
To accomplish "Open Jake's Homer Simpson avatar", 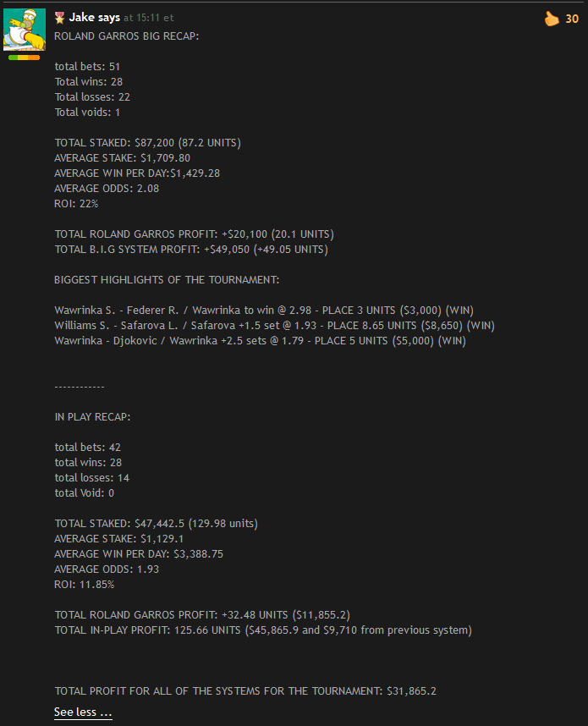I will [25, 29].
